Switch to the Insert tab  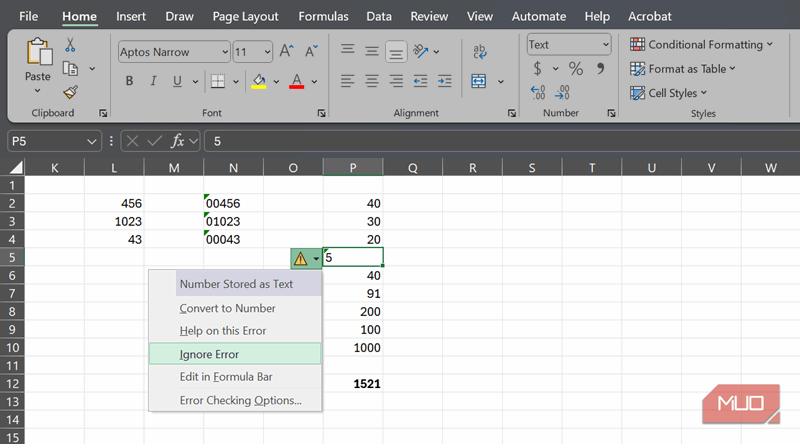point(131,16)
